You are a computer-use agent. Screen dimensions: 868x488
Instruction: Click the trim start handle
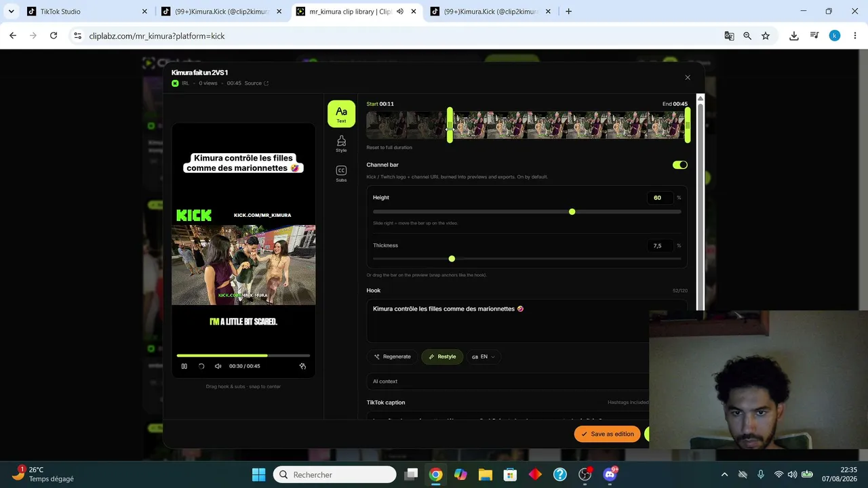click(450, 125)
